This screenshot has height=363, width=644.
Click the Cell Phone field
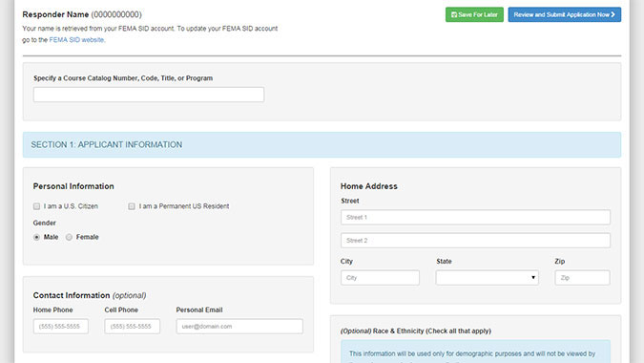click(133, 327)
